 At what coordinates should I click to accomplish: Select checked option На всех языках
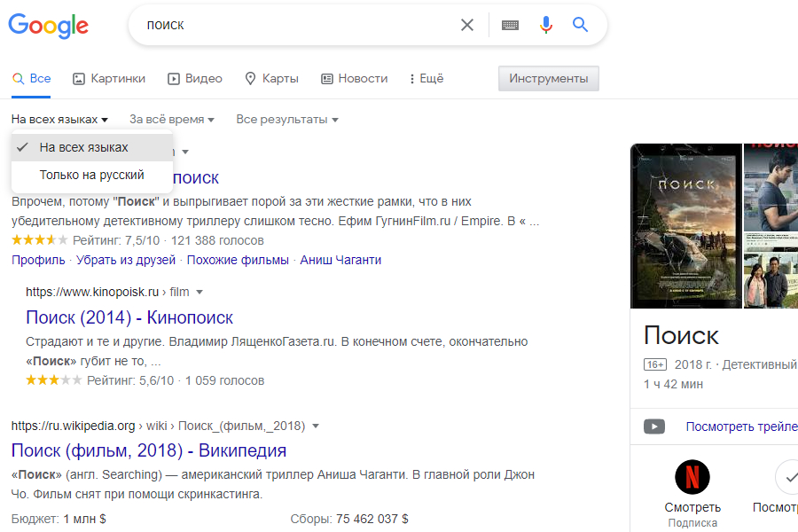click(x=83, y=147)
